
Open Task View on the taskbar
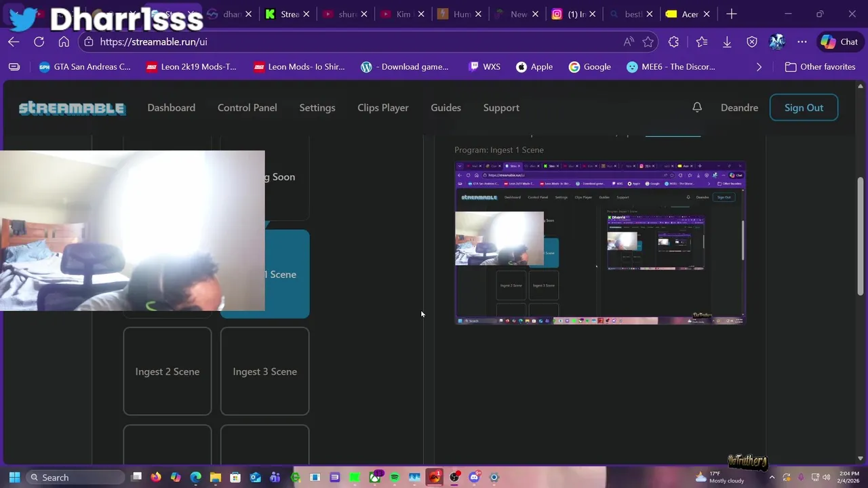click(136, 477)
